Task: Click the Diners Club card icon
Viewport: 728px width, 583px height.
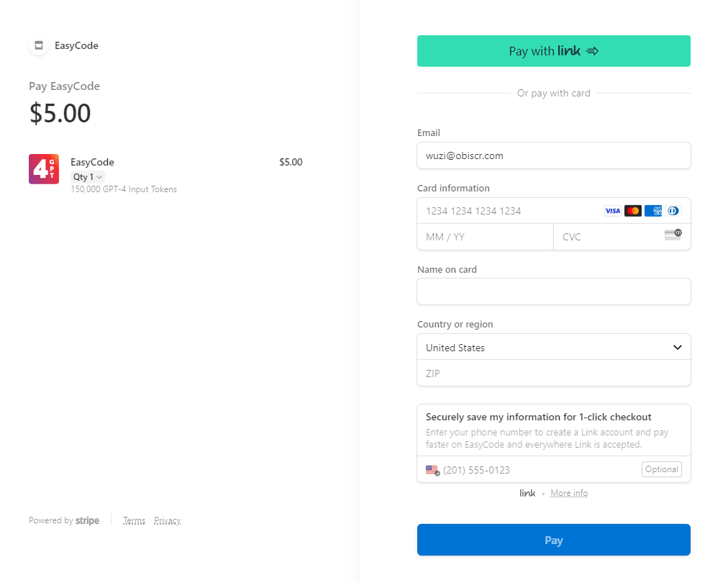Action: pyautogui.click(x=673, y=211)
